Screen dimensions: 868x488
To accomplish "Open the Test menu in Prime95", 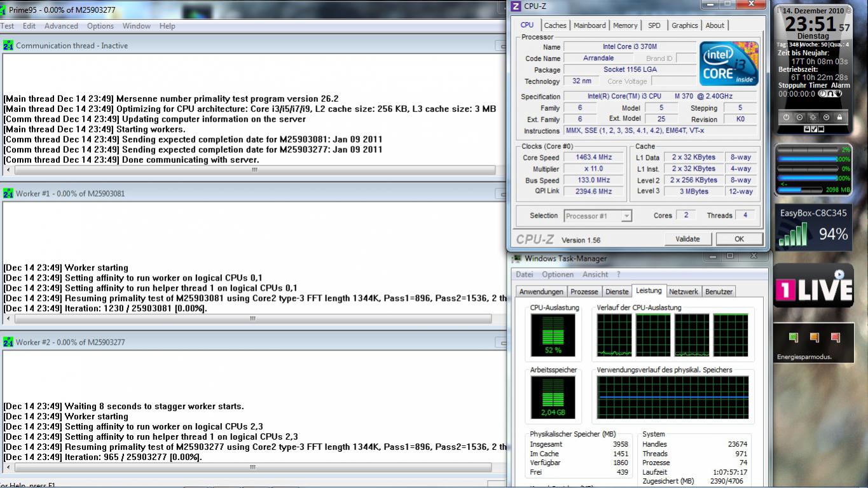I will 7,26.
